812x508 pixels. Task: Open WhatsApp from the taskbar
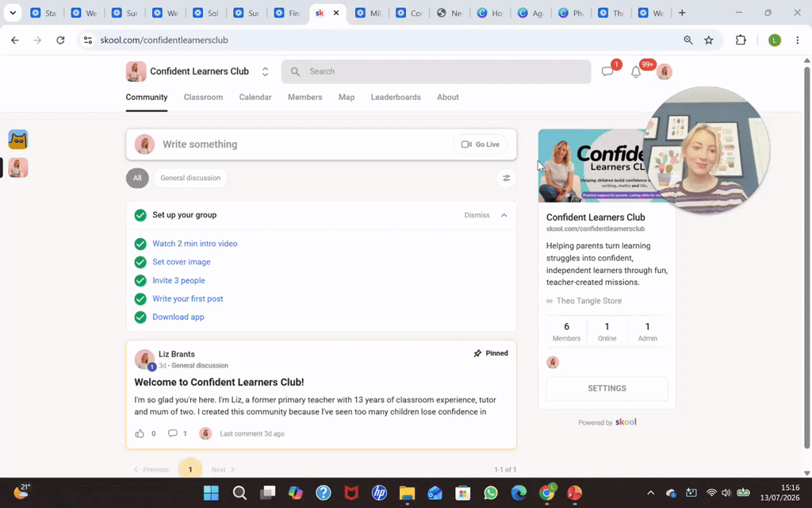[x=490, y=492]
